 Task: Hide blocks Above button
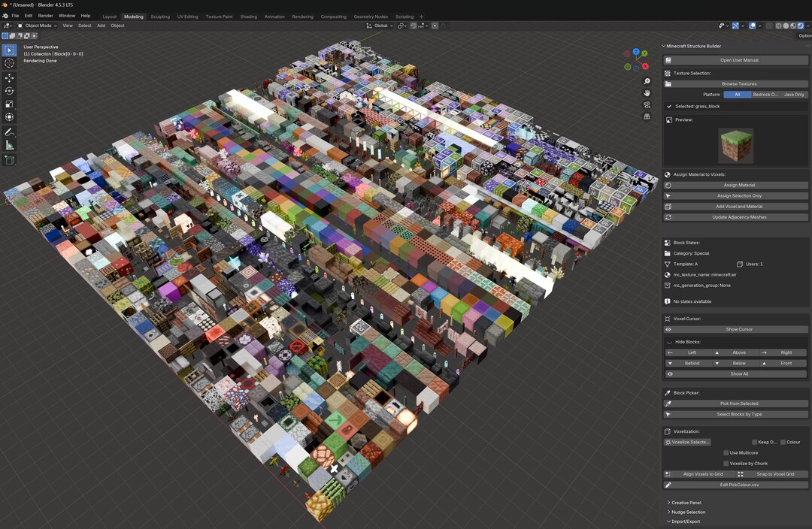click(735, 352)
